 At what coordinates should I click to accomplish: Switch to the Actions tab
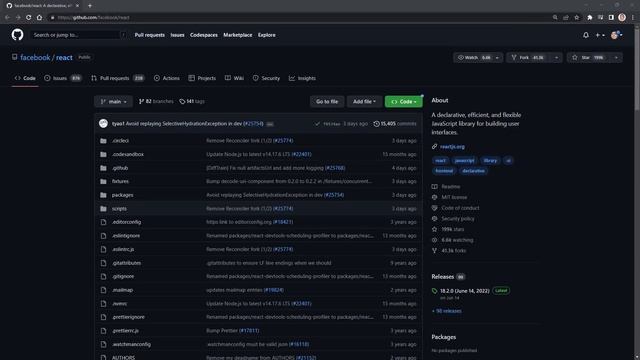click(167, 78)
